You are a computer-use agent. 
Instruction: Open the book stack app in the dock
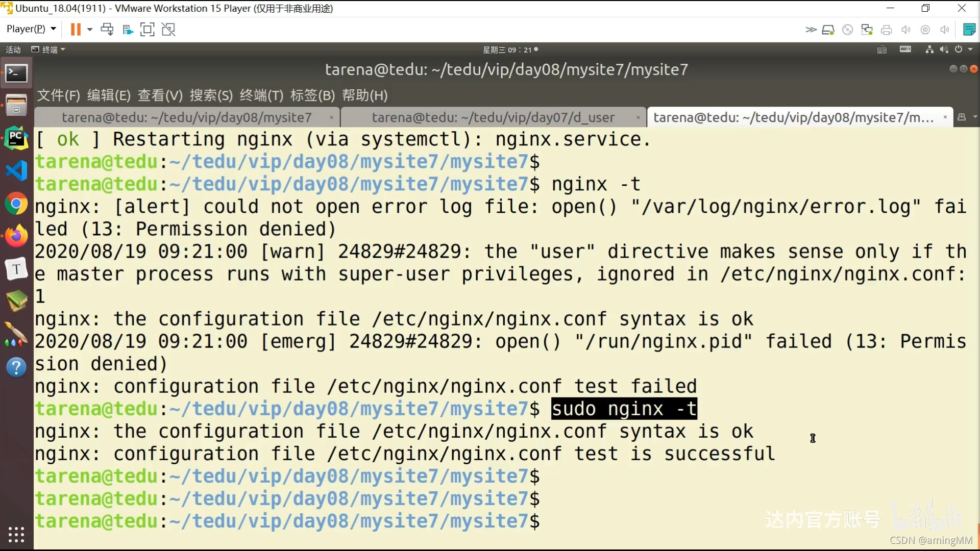click(x=16, y=301)
